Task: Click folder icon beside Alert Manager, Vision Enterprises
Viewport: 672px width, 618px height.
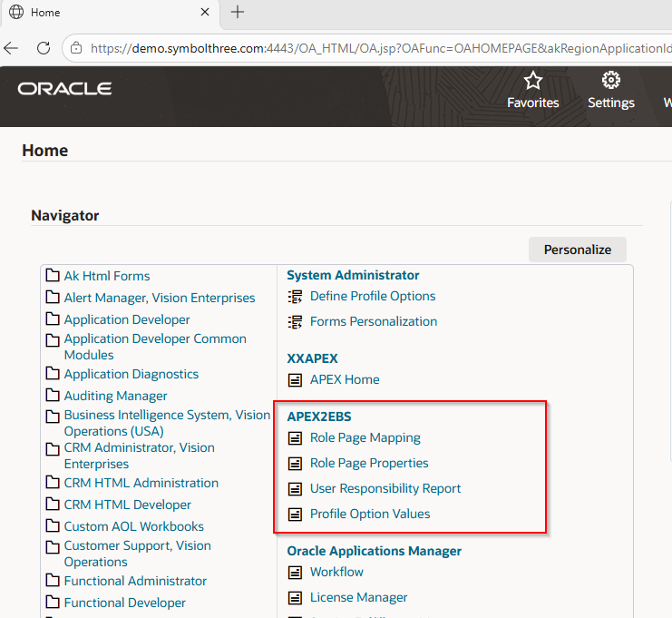Action: point(53,297)
